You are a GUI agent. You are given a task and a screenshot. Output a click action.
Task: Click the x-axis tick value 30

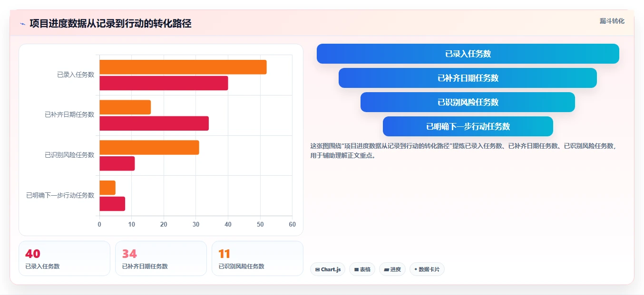196,224
